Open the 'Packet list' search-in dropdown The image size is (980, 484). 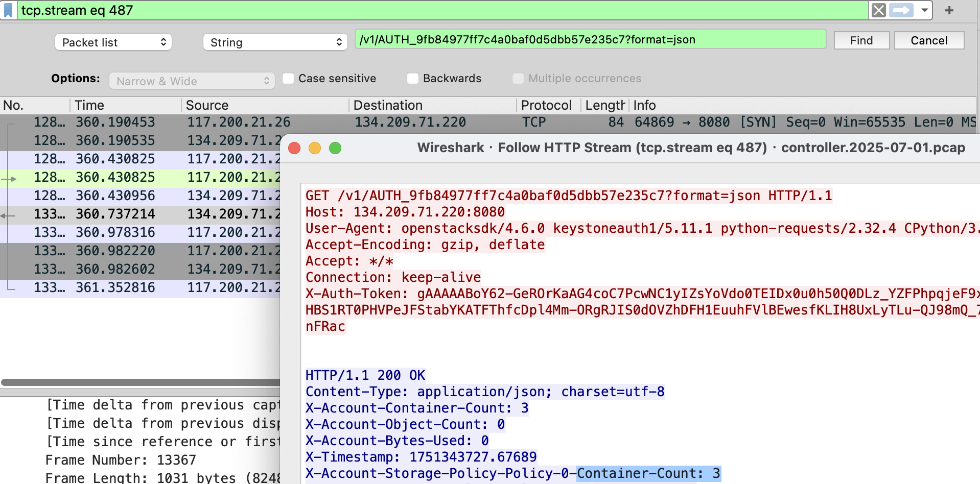[x=113, y=42]
